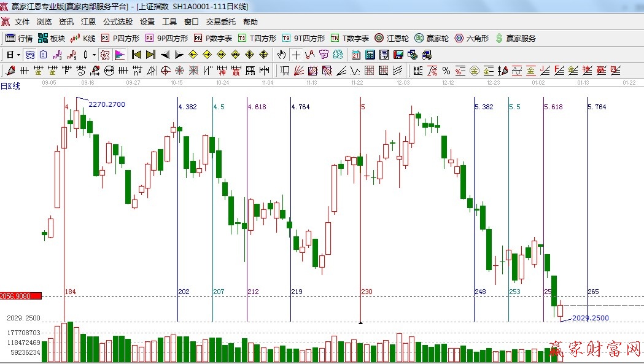Open the 文件 file menu
Screen dimensions: 644x364
[22, 21]
